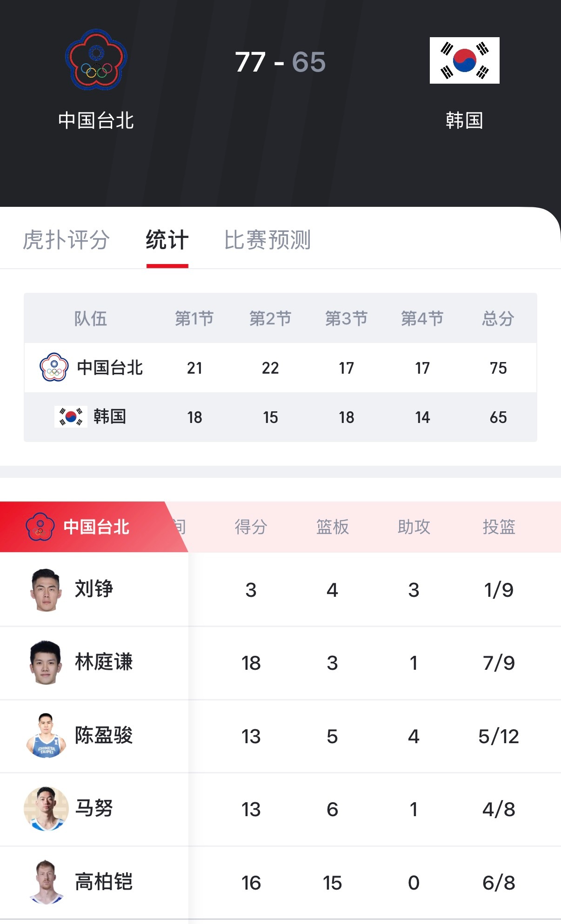Screen dimensions: 561x924
Task: Click the Korea flag icon in score table
Action: [x=70, y=417]
